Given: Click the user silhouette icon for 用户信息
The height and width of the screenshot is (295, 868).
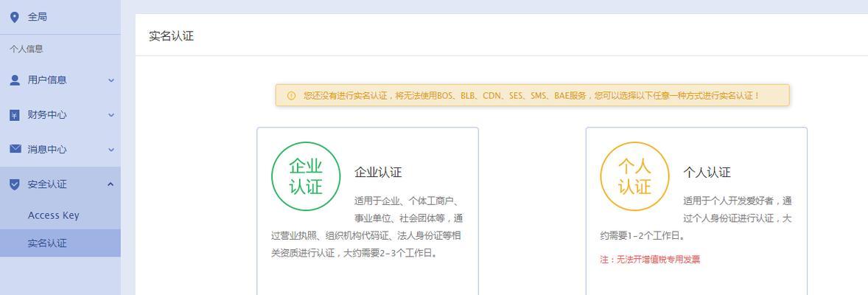Looking at the screenshot, I should click(15, 80).
